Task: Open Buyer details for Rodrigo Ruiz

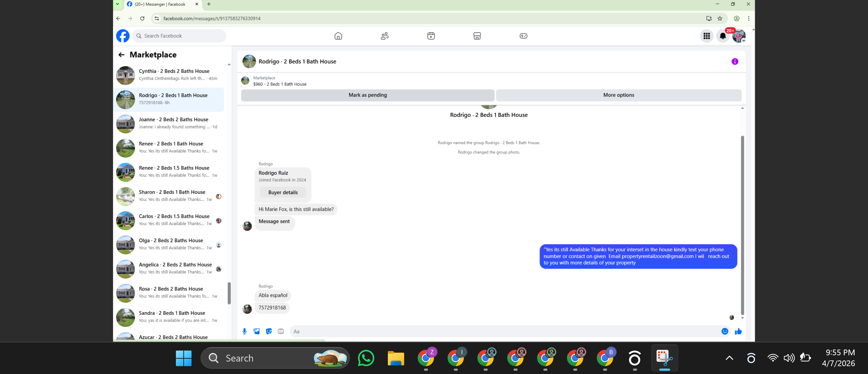Action: (x=283, y=192)
